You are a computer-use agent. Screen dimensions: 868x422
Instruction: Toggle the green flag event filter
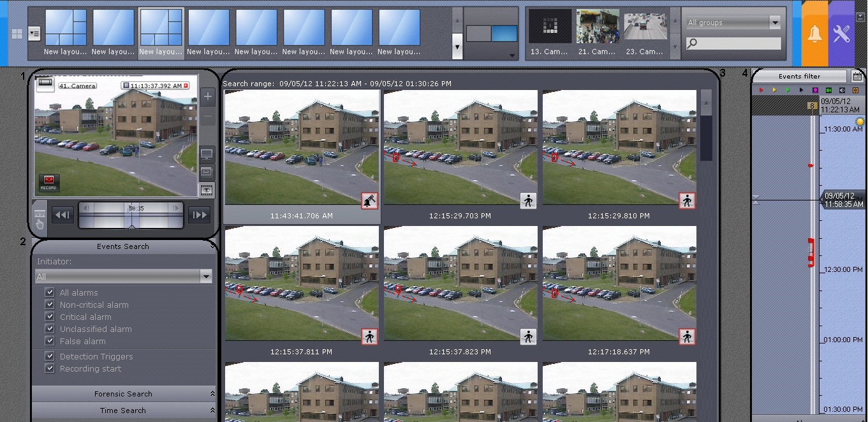click(788, 91)
